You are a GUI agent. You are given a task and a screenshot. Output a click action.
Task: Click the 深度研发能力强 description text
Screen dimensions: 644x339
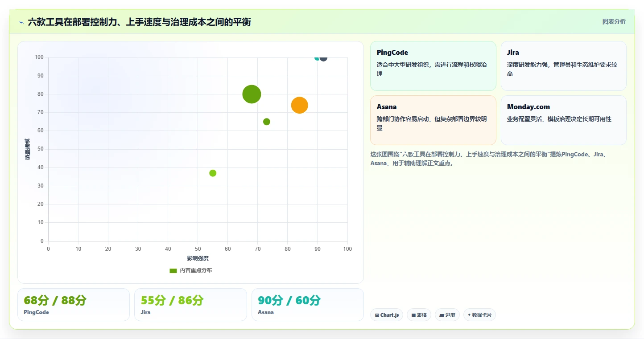(x=562, y=69)
